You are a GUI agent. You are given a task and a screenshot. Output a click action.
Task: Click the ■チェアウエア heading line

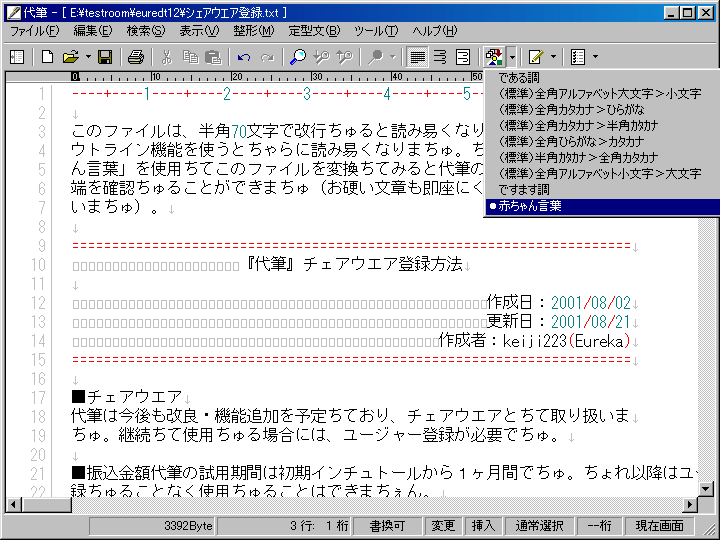[x=127, y=397]
